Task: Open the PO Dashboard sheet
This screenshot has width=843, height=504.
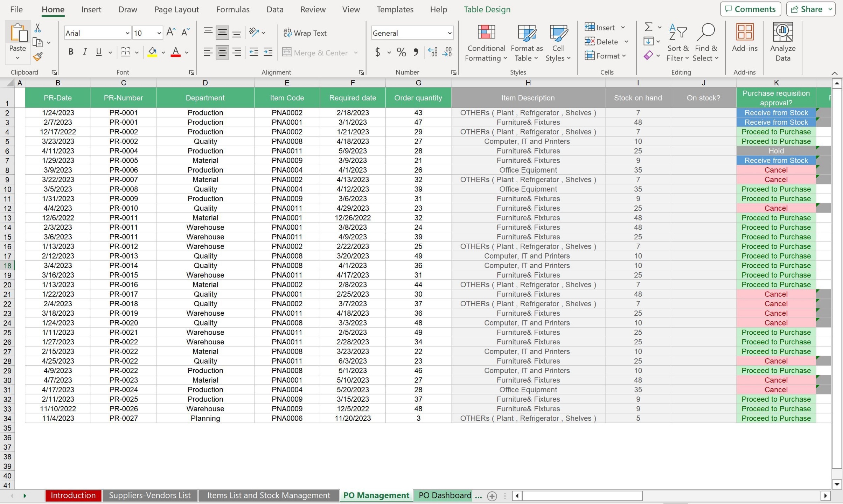Action: [444, 495]
